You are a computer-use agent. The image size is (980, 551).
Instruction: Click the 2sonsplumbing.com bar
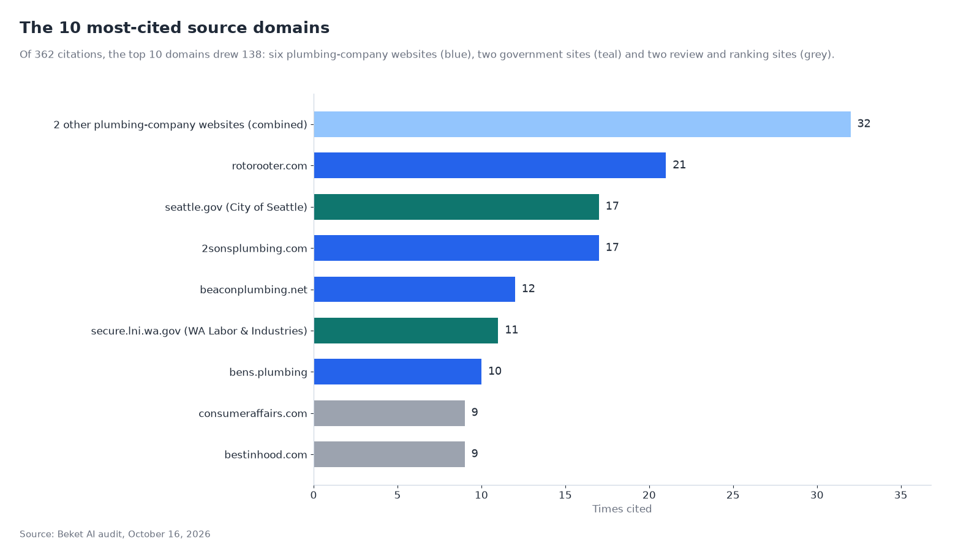456,248
